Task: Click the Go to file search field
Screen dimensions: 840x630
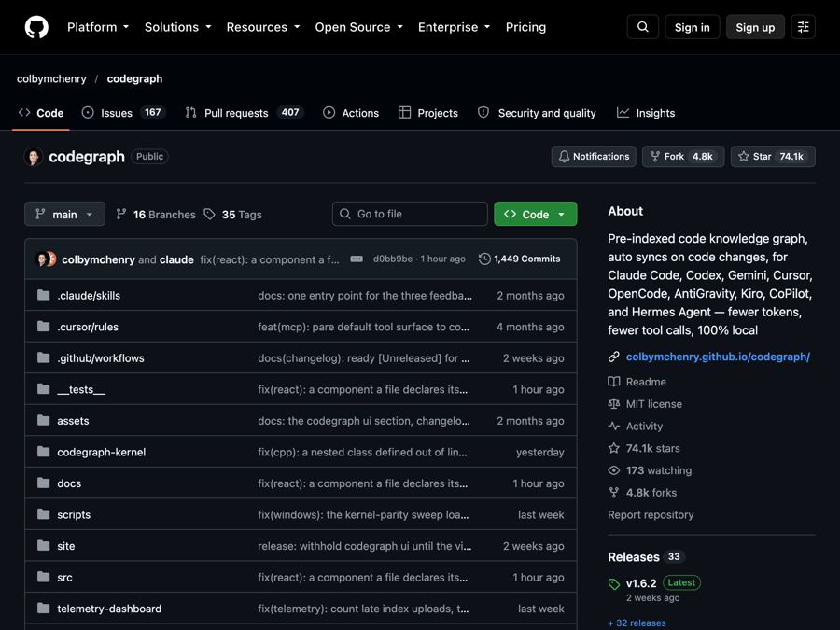Action: (x=410, y=214)
